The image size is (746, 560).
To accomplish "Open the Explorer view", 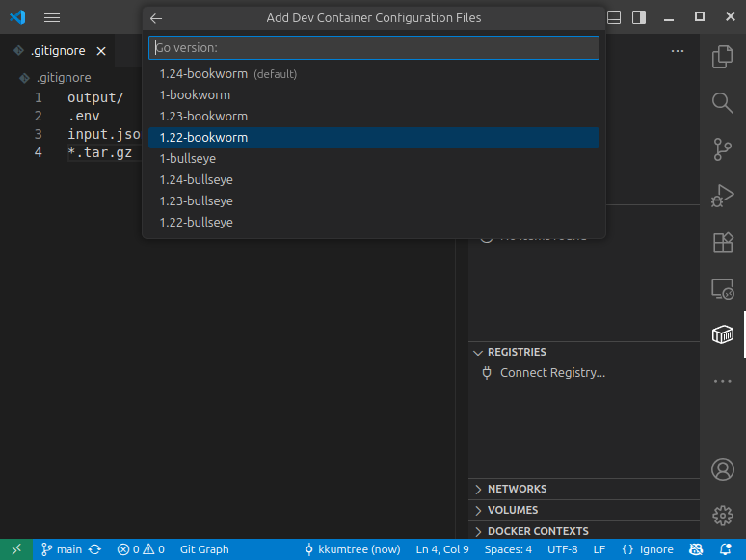I will coord(722,57).
